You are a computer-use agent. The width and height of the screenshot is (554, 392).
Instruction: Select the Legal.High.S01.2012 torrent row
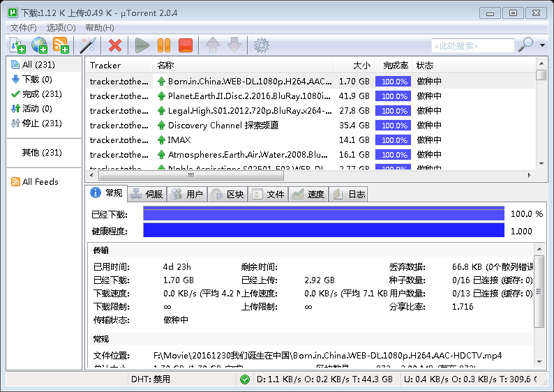[x=310, y=111]
